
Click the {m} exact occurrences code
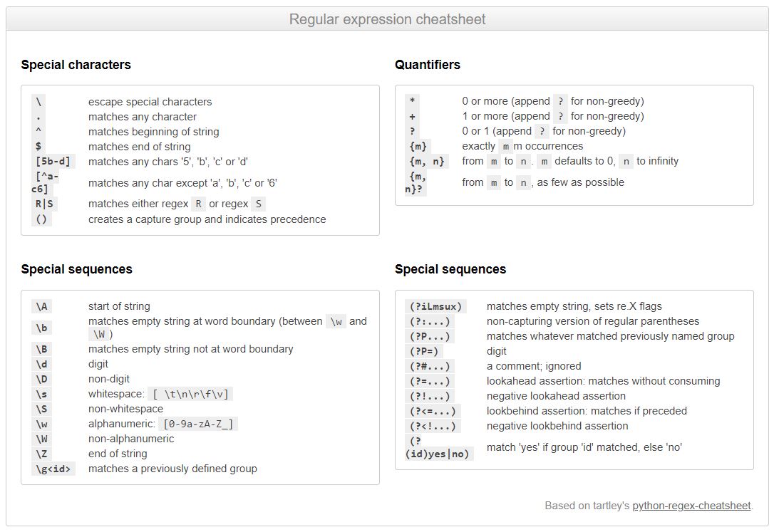[418, 147]
